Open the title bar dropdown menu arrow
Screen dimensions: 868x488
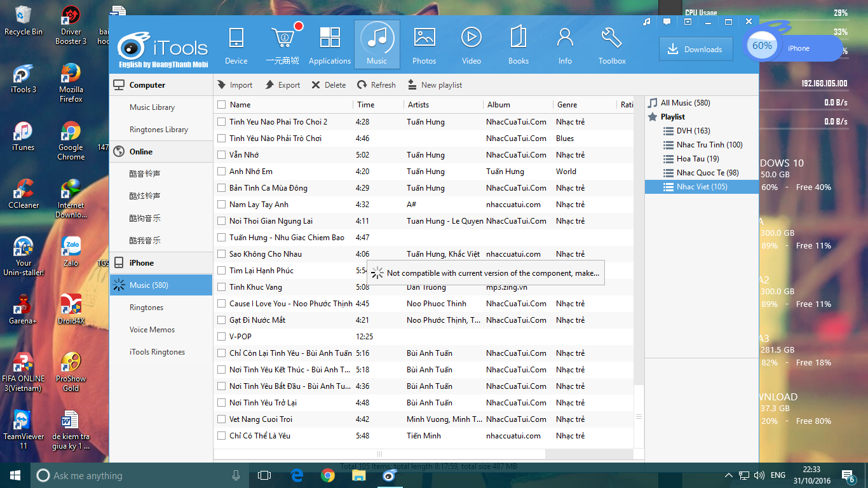[x=688, y=22]
